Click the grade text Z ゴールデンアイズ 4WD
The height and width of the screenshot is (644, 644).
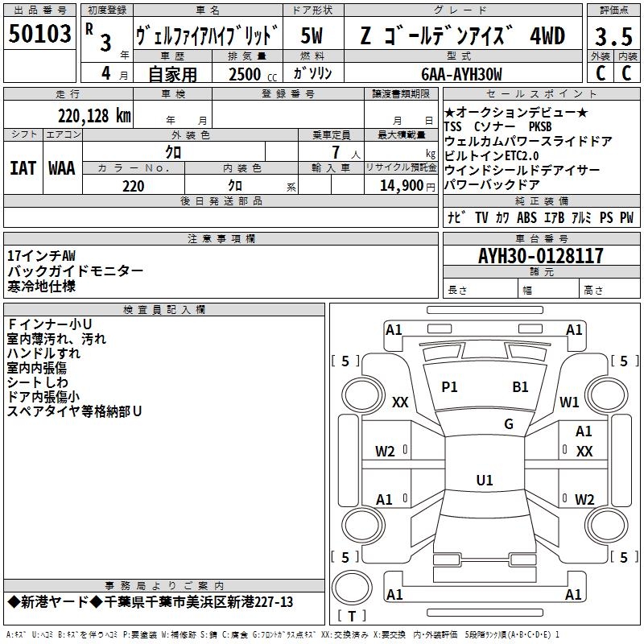point(462,36)
